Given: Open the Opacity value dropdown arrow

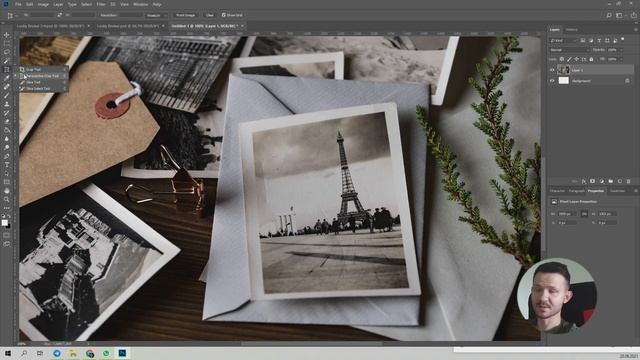Looking at the screenshot, I should 621,50.
